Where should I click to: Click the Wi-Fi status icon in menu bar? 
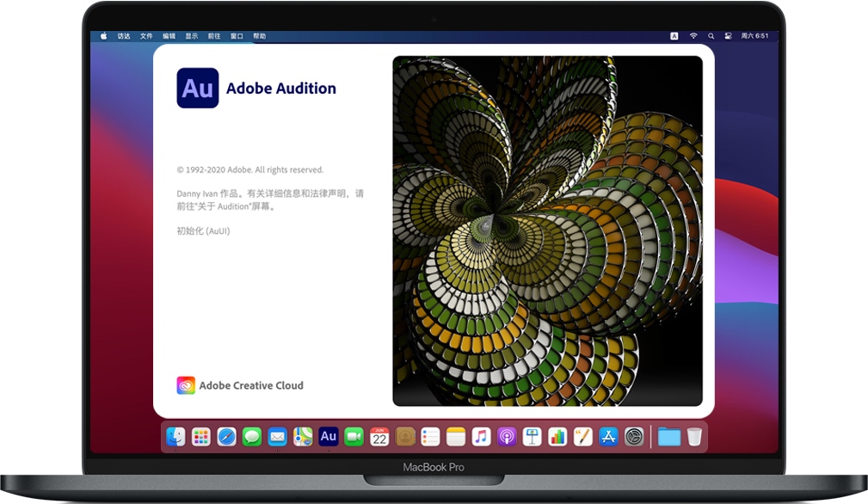(x=693, y=36)
